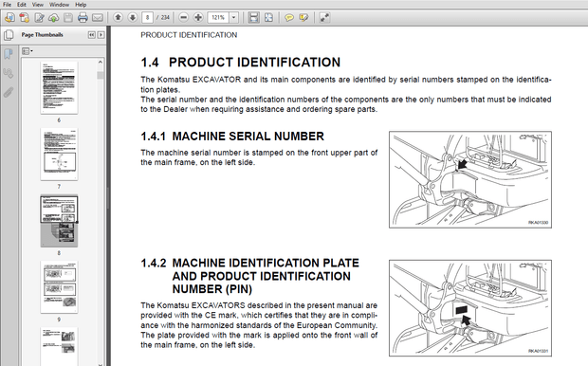Viewport: 588px width, 366px height.
Task: Print the document via printer icon
Action: pyautogui.click(x=83, y=17)
